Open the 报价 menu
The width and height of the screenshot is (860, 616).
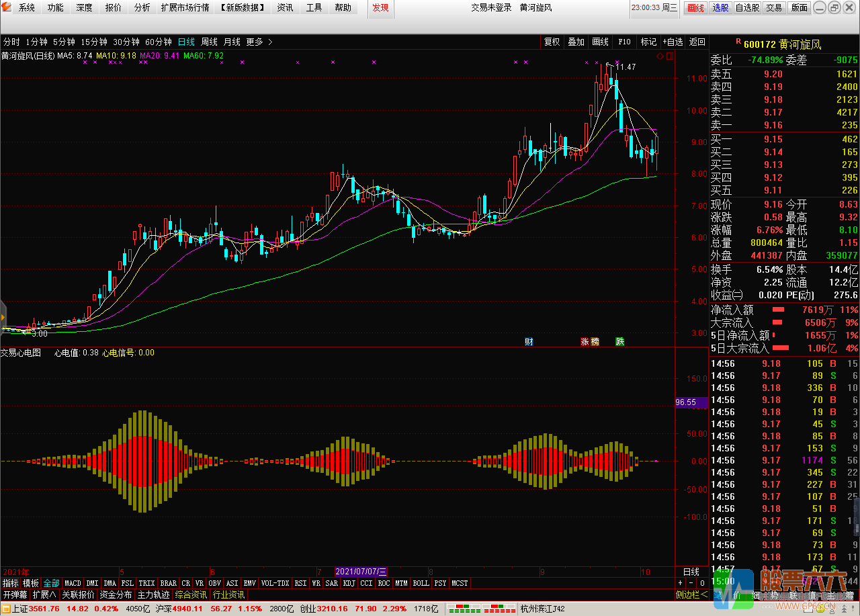click(114, 8)
